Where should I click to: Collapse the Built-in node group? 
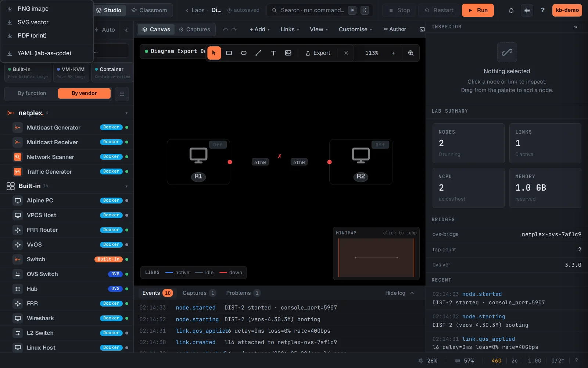(x=126, y=186)
